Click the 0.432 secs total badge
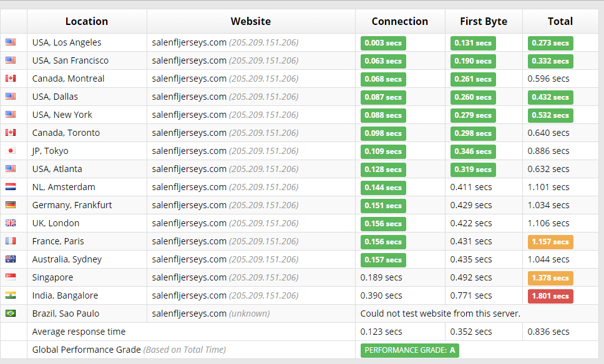604x364 pixels. [x=550, y=97]
